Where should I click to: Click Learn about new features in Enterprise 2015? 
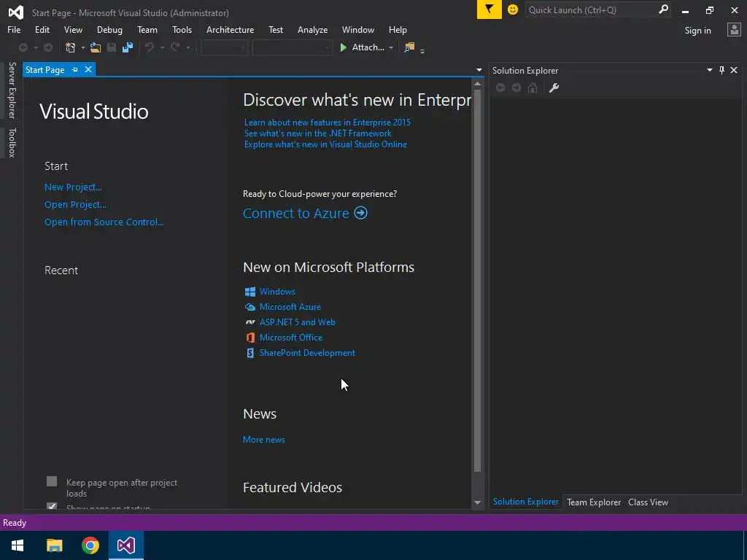coord(328,122)
